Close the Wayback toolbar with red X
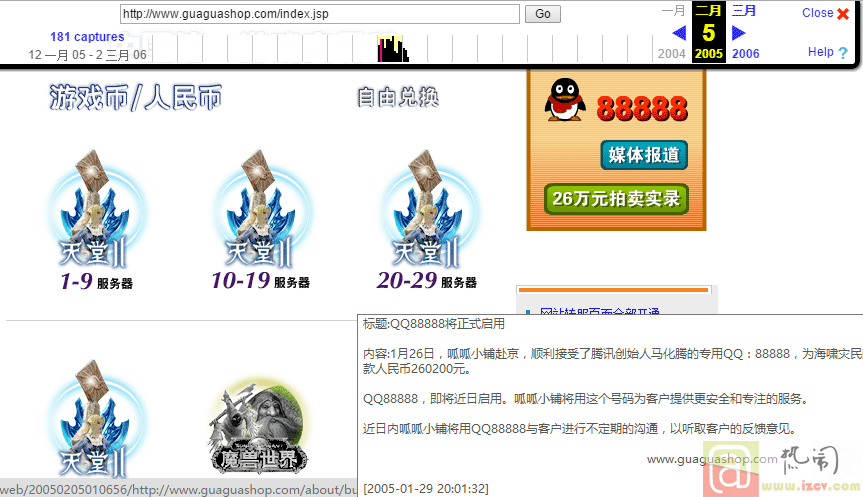 click(x=843, y=14)
